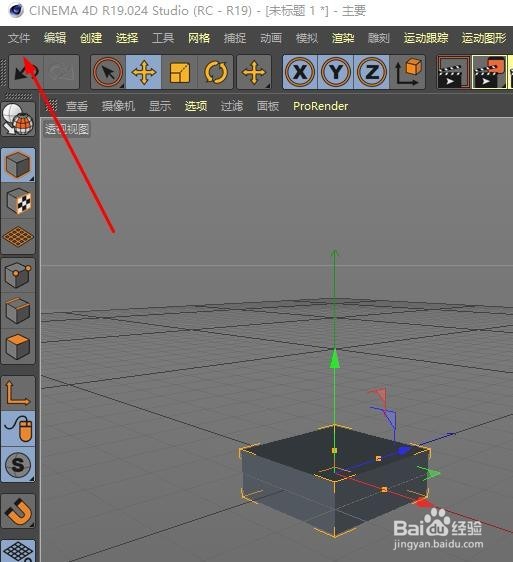513x562 pixels.
Task: Enable Axis mode L-shaped icon
Action: [x=18, y=393]
